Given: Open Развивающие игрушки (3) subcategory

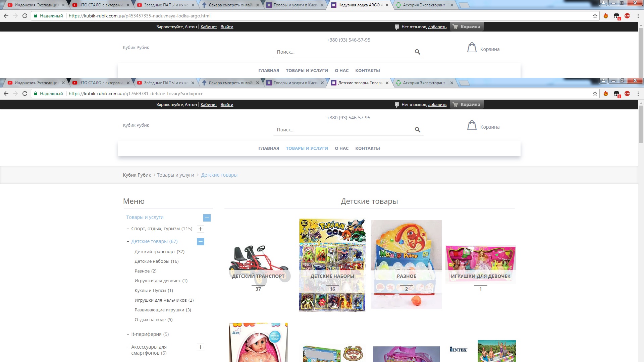Looking at the screenshot, I should 163,310.
